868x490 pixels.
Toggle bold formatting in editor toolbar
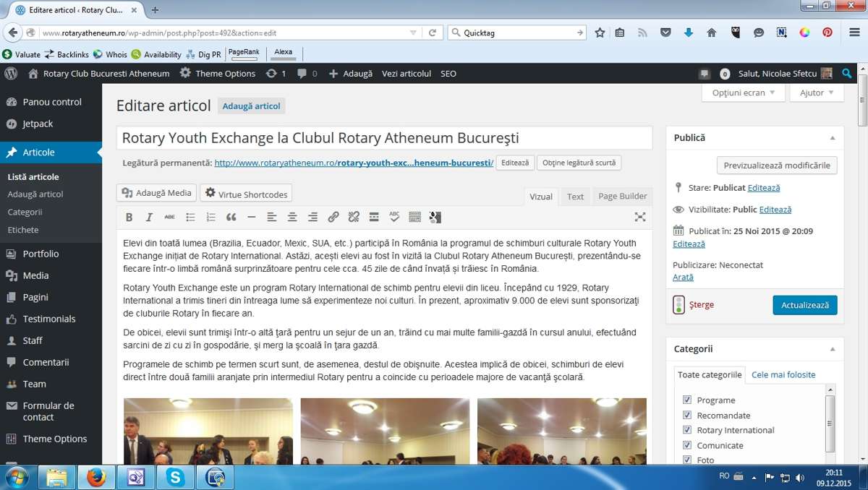point(129,217)
